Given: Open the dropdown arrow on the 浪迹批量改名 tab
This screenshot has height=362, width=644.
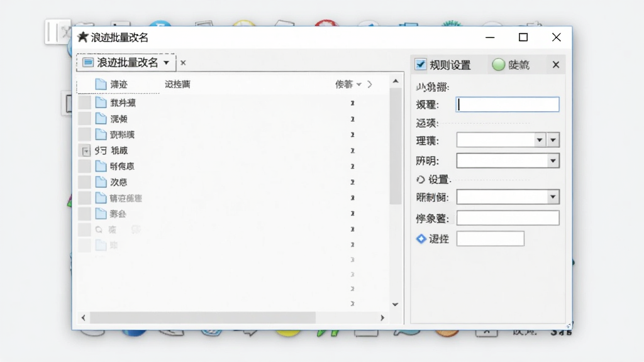Looking at the screenshot, I should point(166,63).
